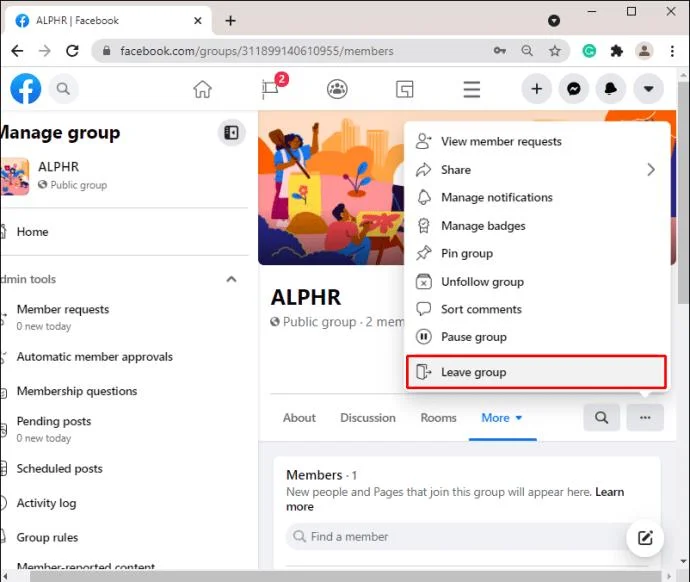Switch to the Rooms tab
This screenshot has width=690, height=582.
[x=438, y=418]
